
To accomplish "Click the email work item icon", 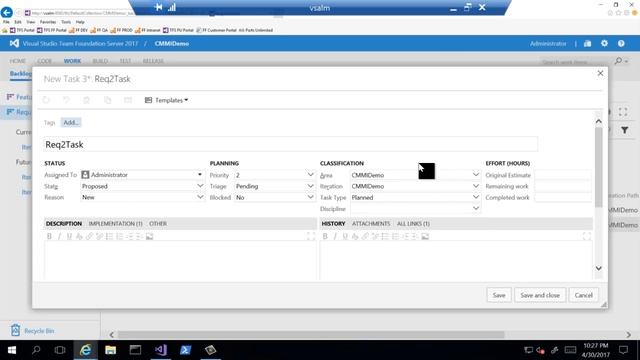I will tap(128, 100).
